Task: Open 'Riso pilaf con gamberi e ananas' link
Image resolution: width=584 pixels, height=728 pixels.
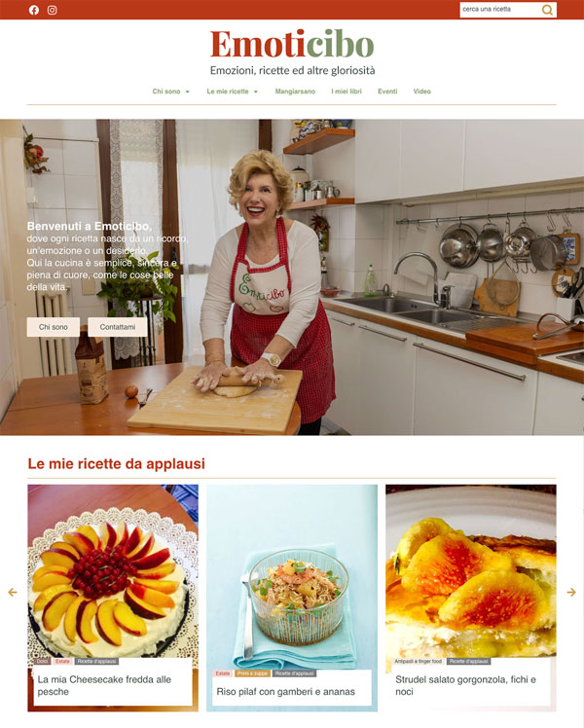Action: click(285, 692)
